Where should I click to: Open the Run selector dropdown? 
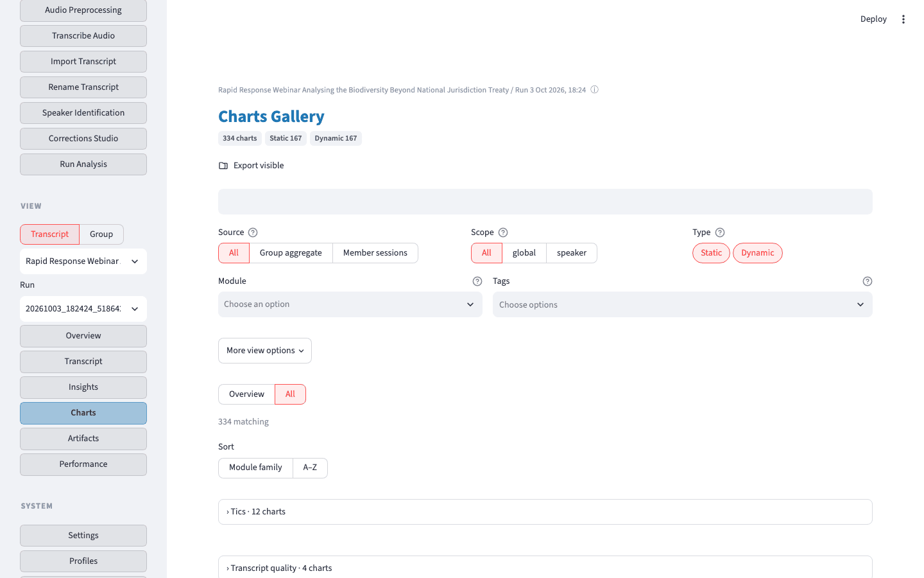pyautogui.click(x=83, y=309)
